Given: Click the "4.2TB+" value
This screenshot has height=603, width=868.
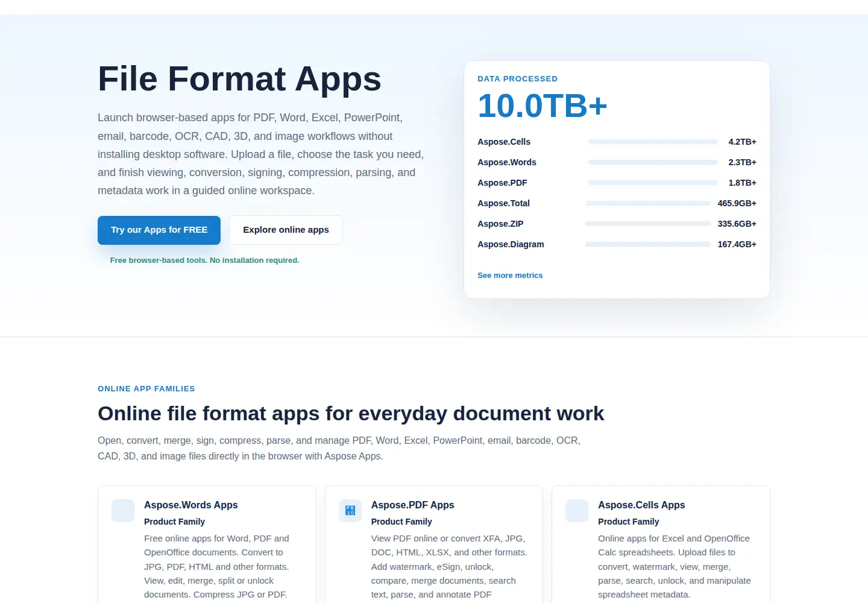Looking at the screenshot, I should tap(742, 142).
